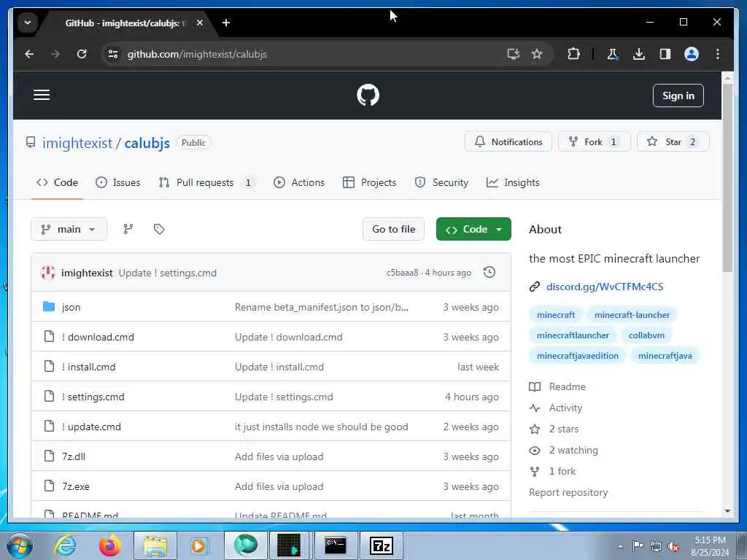This screenshot has width=747, height=560.
Task: View branches icon next to main
Action: click(x=128, y=229)
